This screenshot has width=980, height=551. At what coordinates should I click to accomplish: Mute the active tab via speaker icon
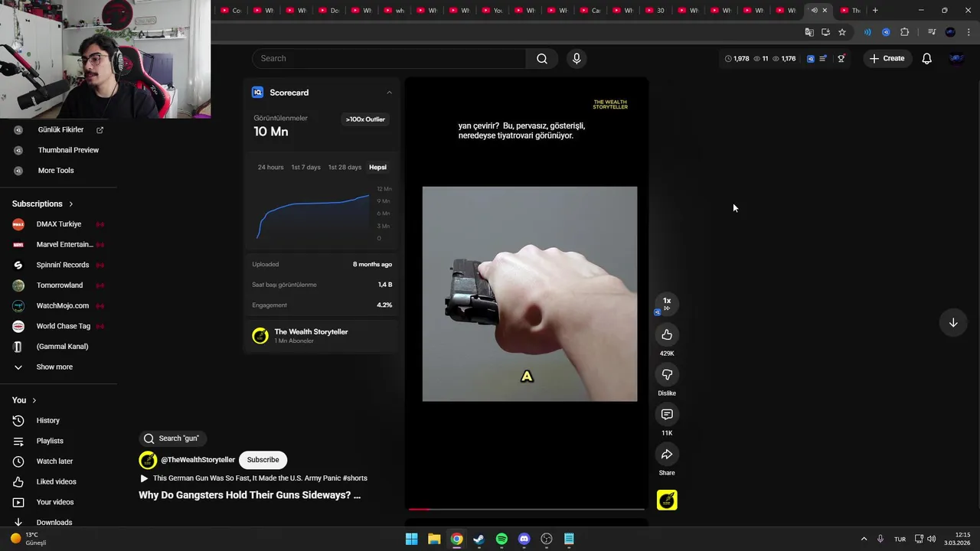(814, 10)
